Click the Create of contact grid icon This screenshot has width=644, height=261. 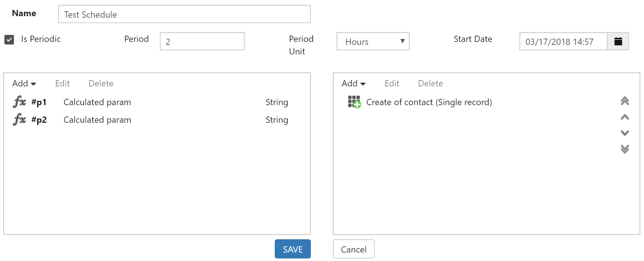(355, 102)
